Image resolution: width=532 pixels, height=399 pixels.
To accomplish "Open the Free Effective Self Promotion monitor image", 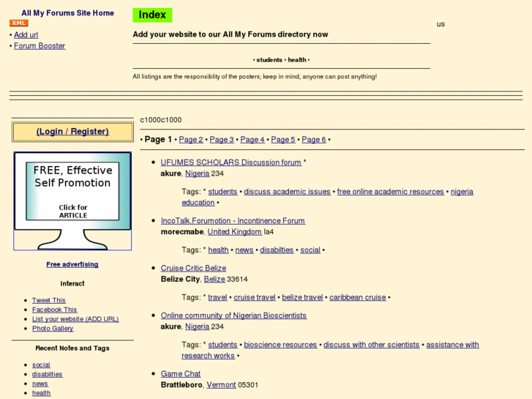I will click(x=72, y=201).
